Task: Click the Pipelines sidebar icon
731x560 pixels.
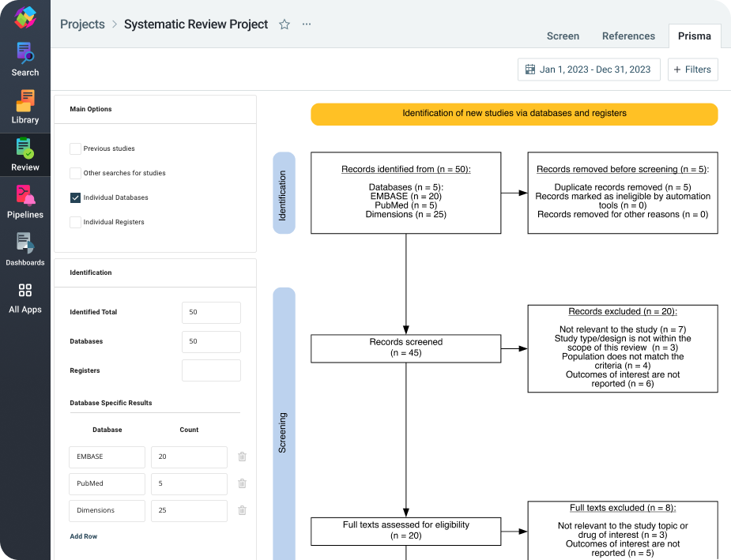Action: (24, 199)
